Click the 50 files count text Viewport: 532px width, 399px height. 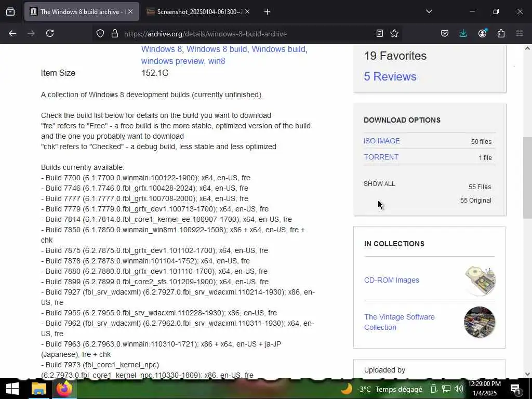point(481,142)
